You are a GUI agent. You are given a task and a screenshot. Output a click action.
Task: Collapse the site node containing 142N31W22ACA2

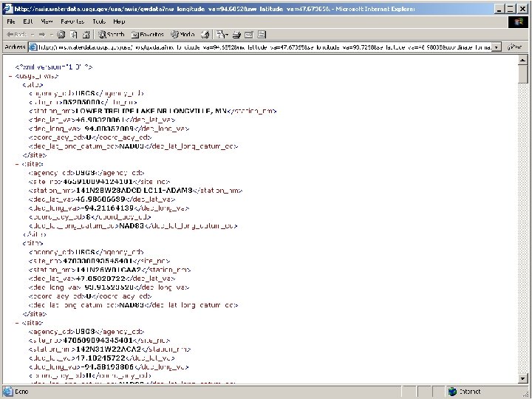pos(17,323)
